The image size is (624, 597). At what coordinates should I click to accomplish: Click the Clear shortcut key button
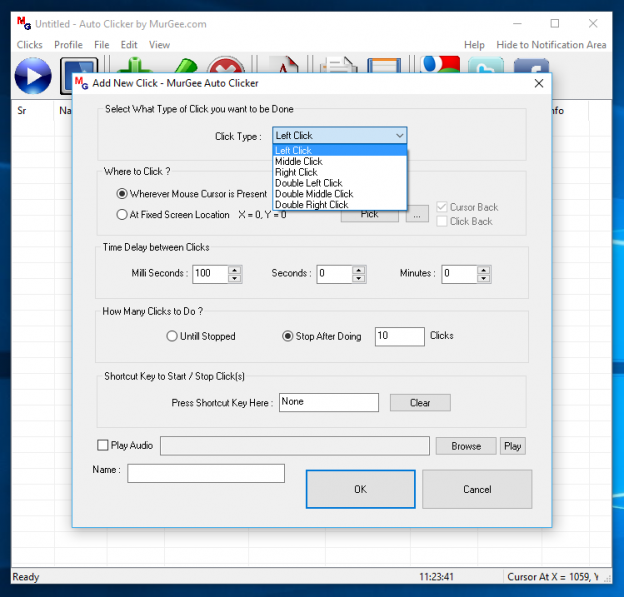(420, 403)
